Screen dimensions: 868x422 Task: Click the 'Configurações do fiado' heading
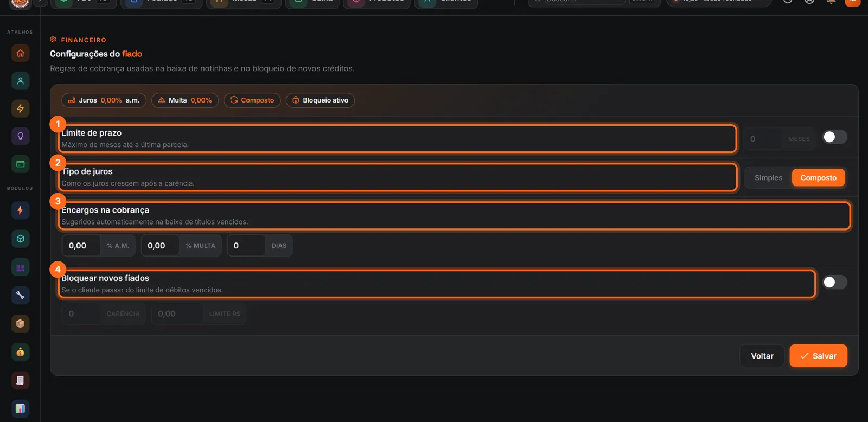(96, 54)
